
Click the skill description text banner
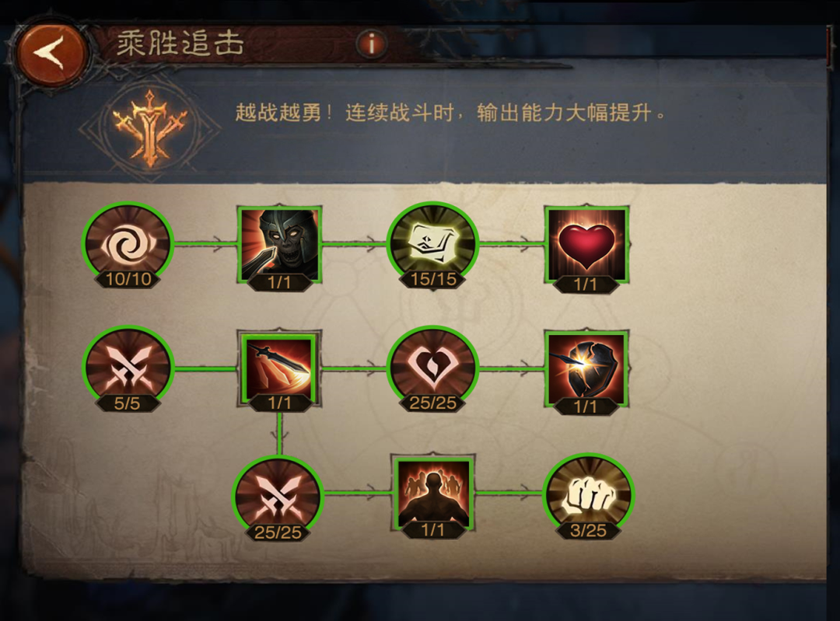pyautogui.click(x=450, y=113)
